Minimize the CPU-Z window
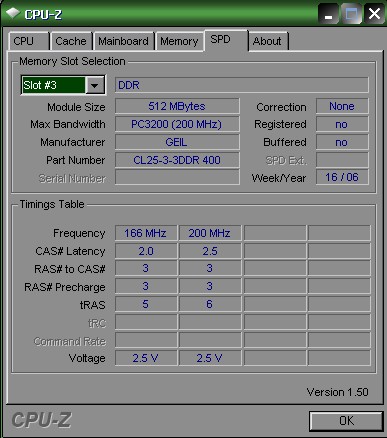This screenshot has width=387, height=438. coord(329,14)
